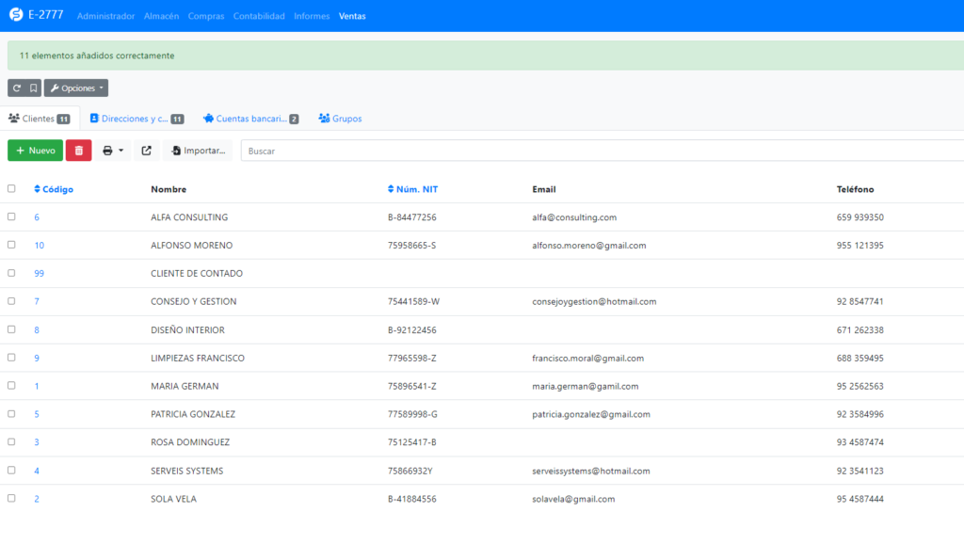
Task: Open client code 99 link
Action: click(x=40, y=274)
